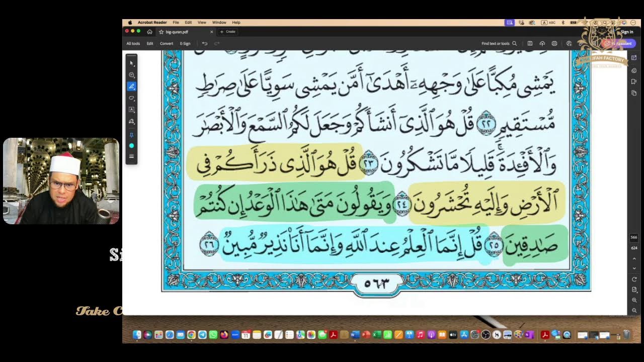Close the big-quran.pdf tab
The image size is (644, 362).
tap(211, 32)
